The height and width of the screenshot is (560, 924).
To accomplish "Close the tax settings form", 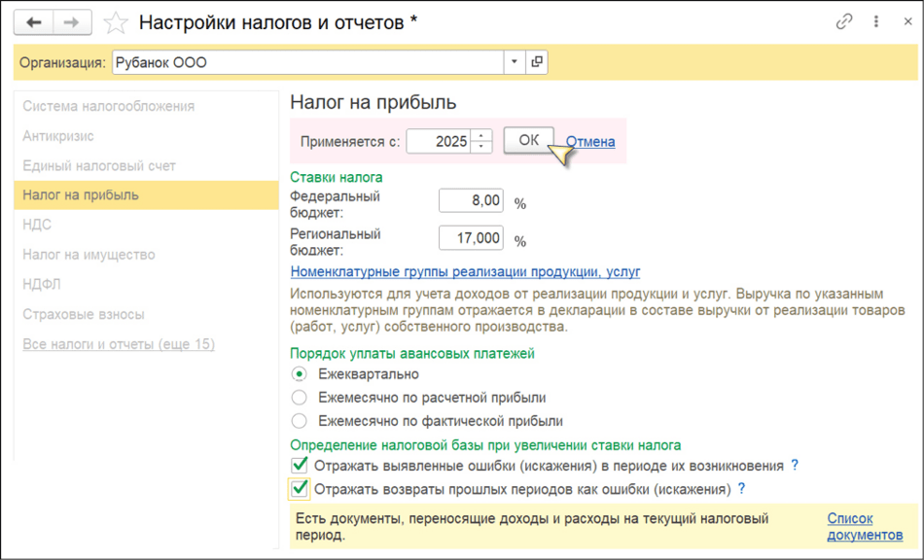I will [908, 21].
